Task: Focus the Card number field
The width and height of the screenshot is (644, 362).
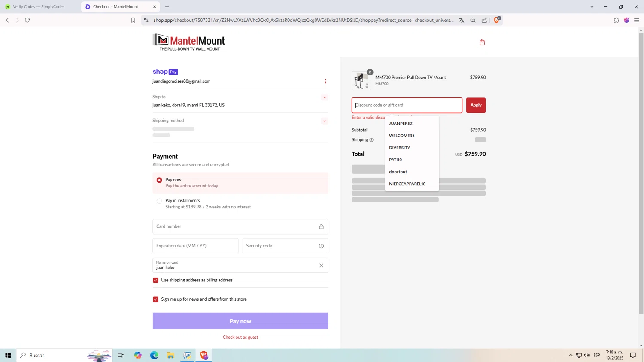Action: [240, 226]
